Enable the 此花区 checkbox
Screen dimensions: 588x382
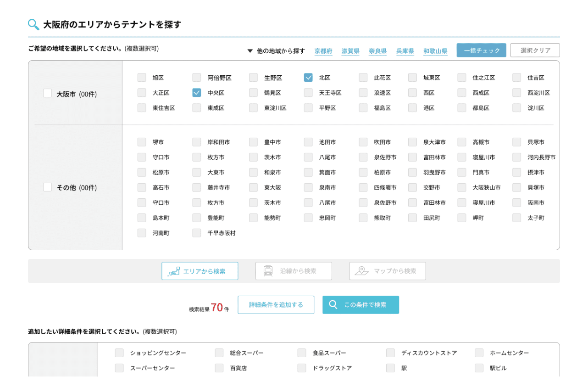pos(363,78)
